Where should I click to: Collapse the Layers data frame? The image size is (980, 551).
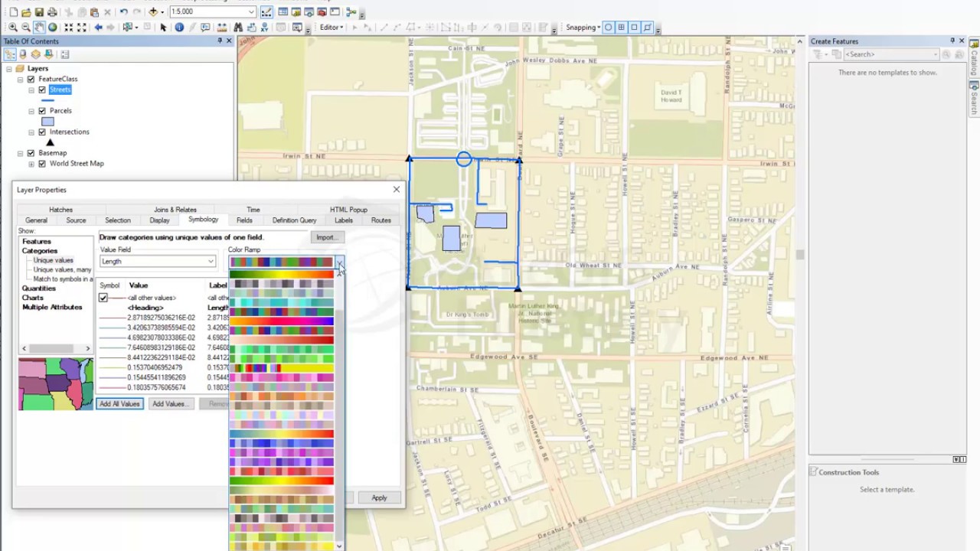(8, 68)
